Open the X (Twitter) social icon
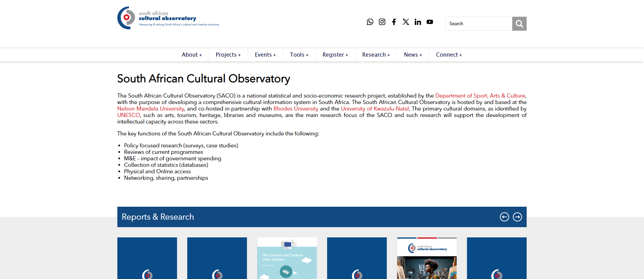This screenshot has width=644, height=279. [406, 22]
